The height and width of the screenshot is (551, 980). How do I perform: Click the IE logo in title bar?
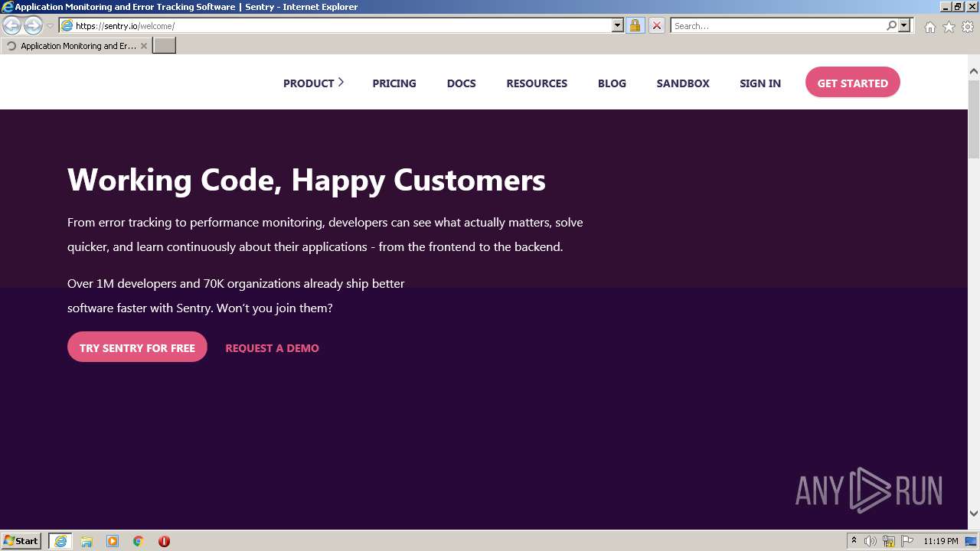[x=8, y=7]
